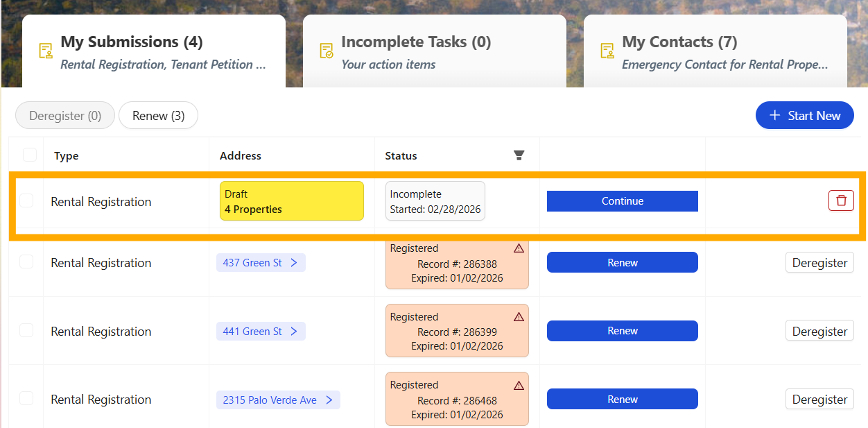Expand the 441 Green St address chevron
The height and width of the screenshot is (428, 868).
[294, 332]
